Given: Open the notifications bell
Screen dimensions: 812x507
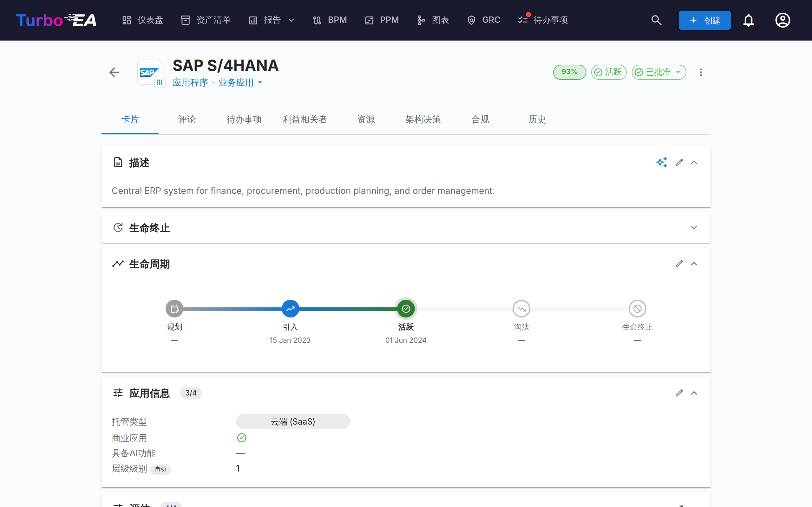Looking at the screenshot, I should tap(748, 20).
